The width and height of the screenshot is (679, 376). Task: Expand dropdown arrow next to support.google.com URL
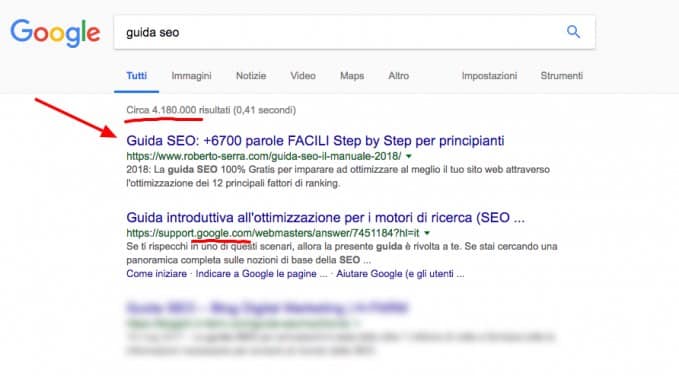tap(427, 233)
